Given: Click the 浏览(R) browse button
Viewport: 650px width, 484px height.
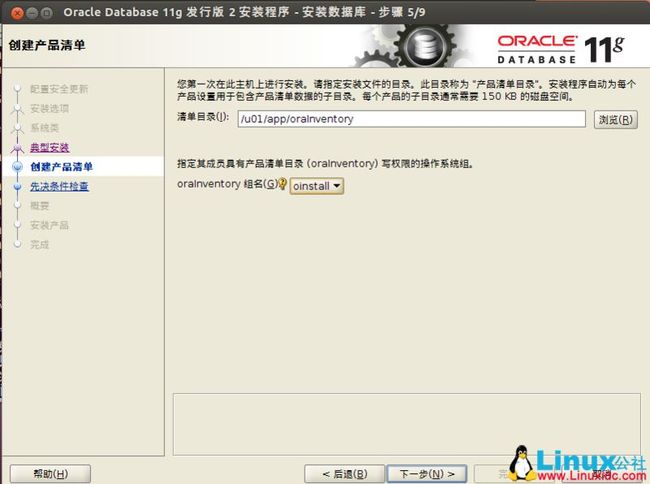Looking at the screenshot, I should pyautogui.click(x=616, y=120).
